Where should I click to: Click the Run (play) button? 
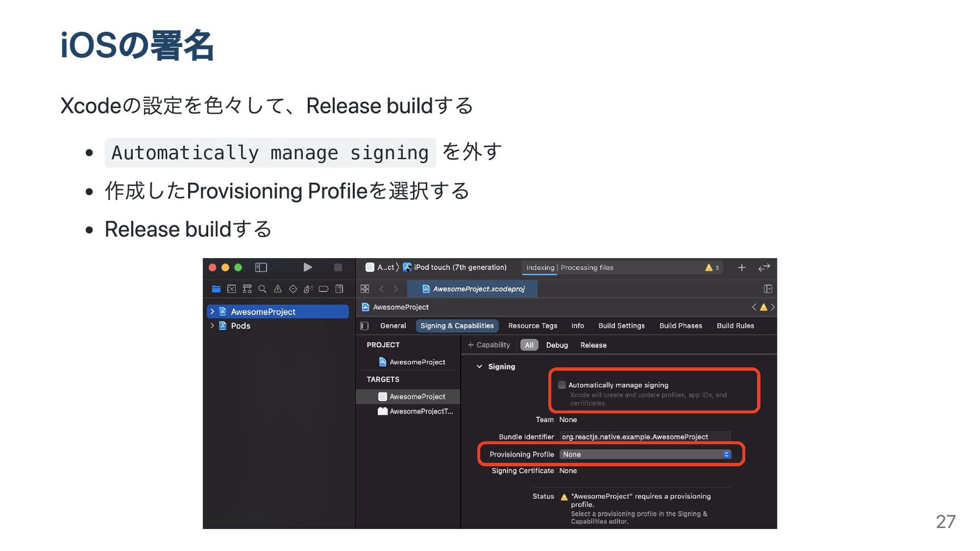coord(307,267)
